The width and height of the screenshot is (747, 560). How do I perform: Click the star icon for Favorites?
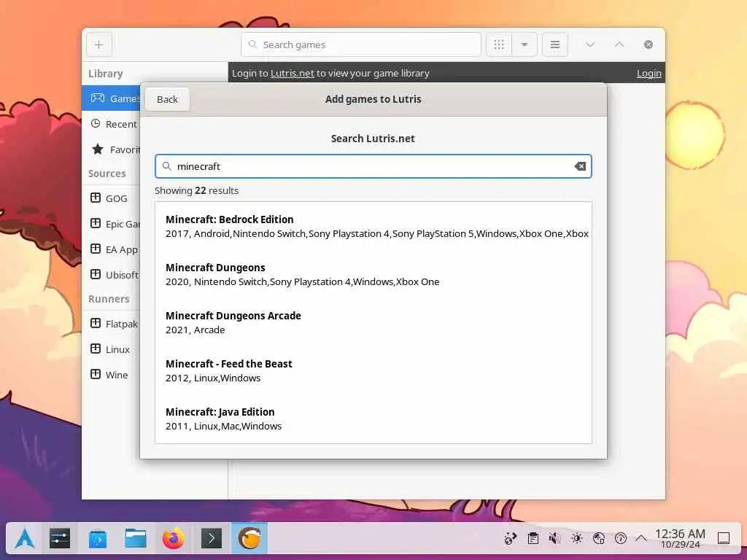(x=98, y=149)
